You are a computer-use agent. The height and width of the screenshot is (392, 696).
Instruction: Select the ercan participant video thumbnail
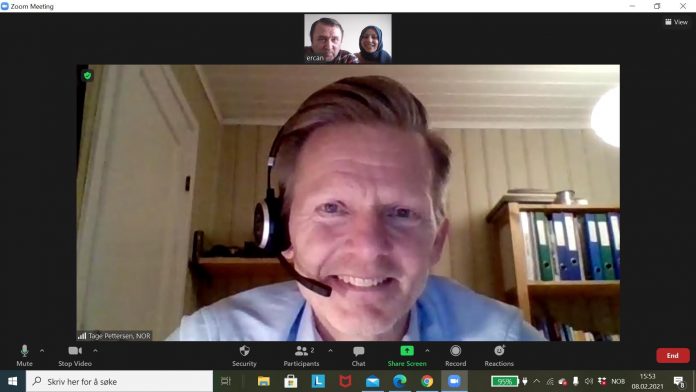click(348, 39)
